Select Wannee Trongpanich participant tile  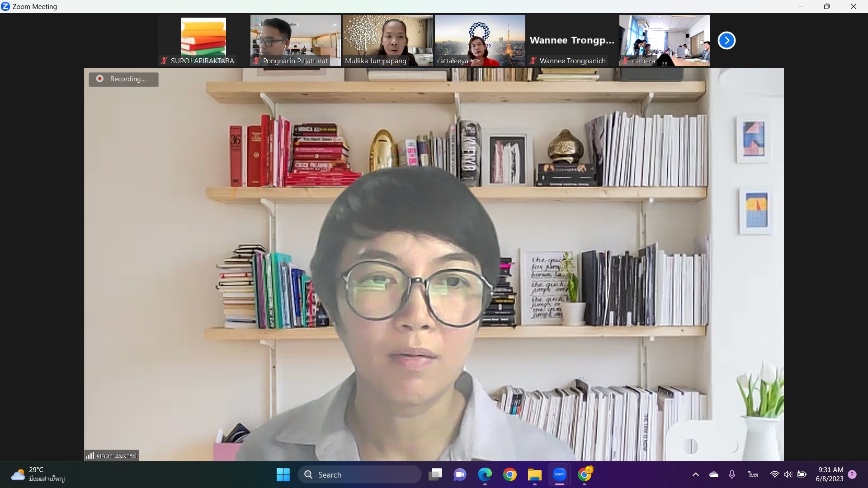tap(572, 41)
